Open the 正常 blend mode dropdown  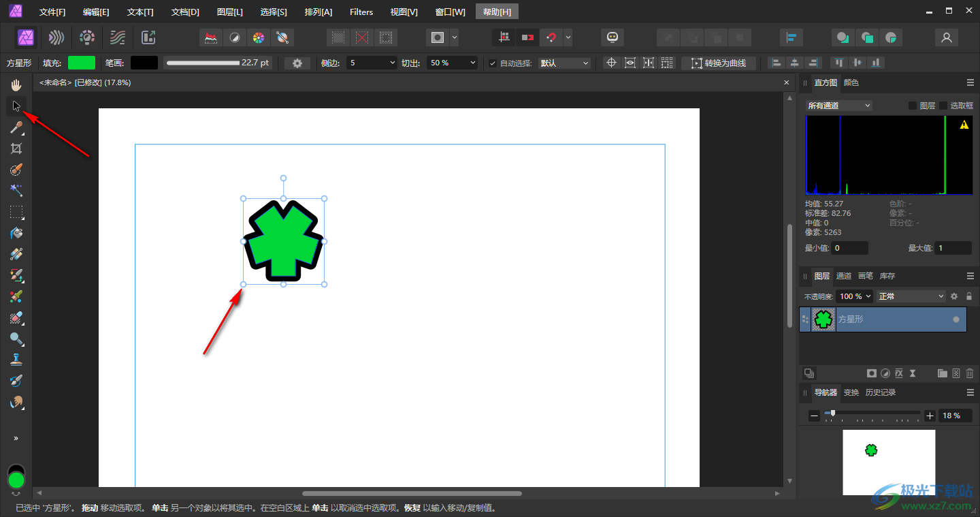(x=911, y=296)
